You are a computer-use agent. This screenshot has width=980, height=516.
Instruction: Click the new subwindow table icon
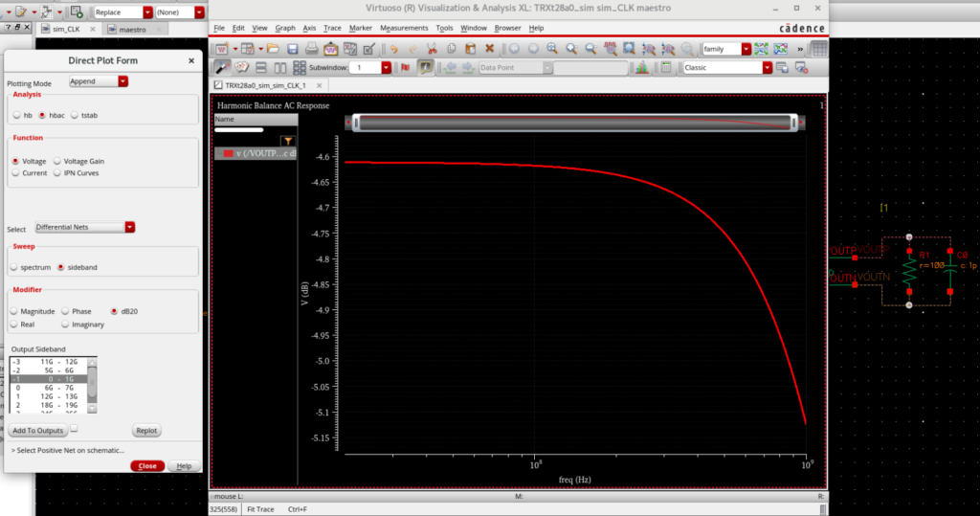248,49
